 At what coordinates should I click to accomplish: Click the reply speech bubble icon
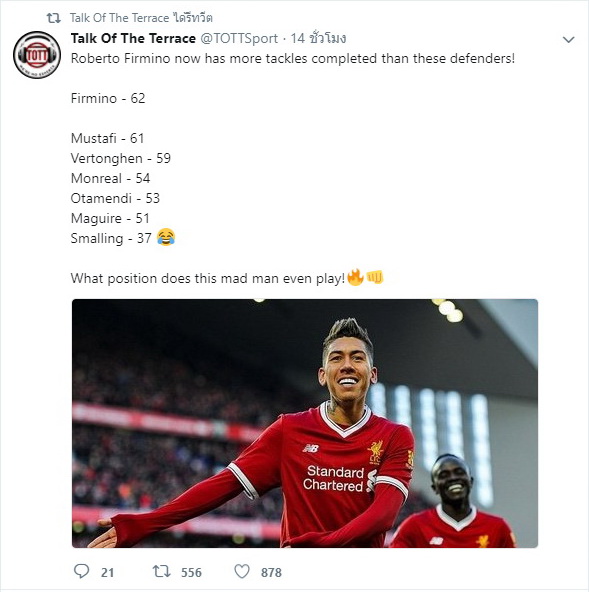click(81, 571)
